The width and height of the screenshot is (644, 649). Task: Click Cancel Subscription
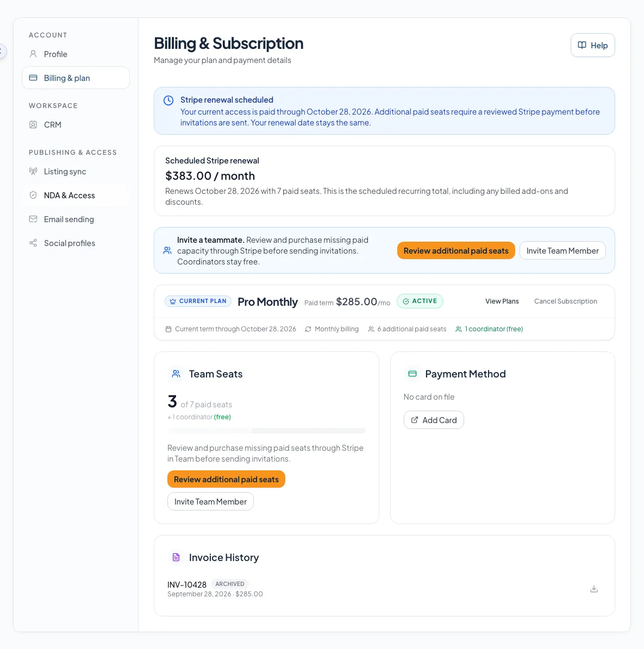click(565, 301)
